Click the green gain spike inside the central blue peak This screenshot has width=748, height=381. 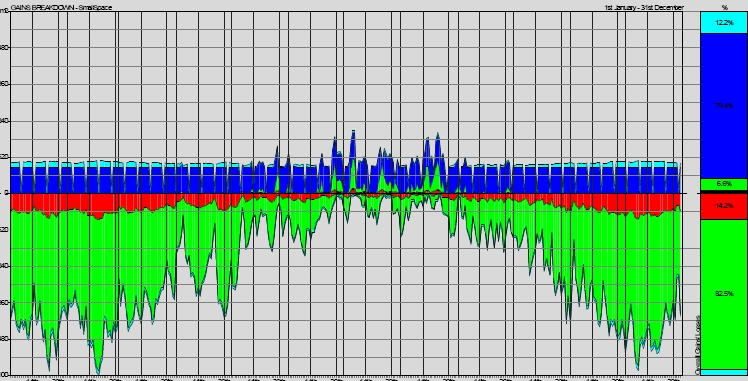pyautogui.click(x=353, y=176)
